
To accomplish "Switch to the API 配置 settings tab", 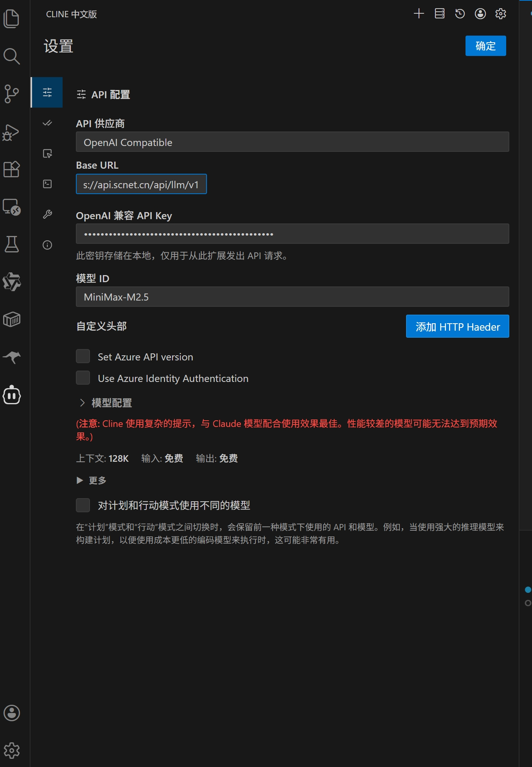I will click(47, 92).
